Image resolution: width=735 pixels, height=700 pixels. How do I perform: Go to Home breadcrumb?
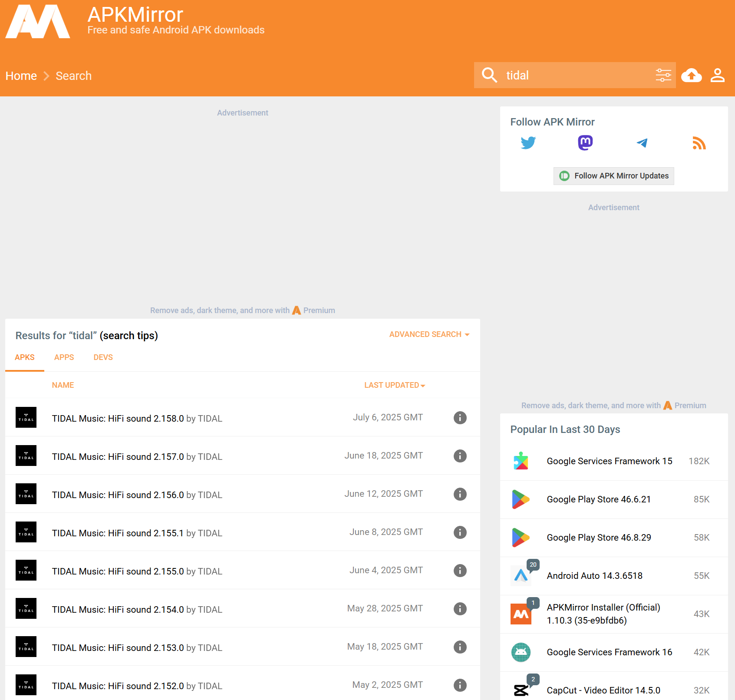click(x=21, y=76)
